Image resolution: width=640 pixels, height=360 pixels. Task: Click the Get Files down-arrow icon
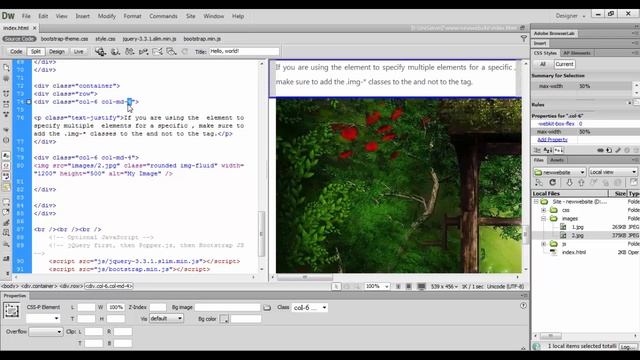tap(569, 182)
